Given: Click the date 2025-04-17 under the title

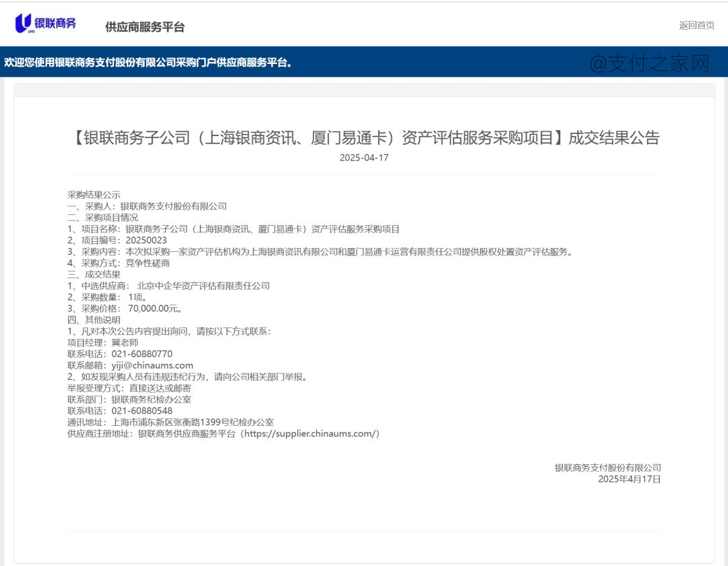Looking at the screenshot, I should pyautogui.click(x=364, y=158).
